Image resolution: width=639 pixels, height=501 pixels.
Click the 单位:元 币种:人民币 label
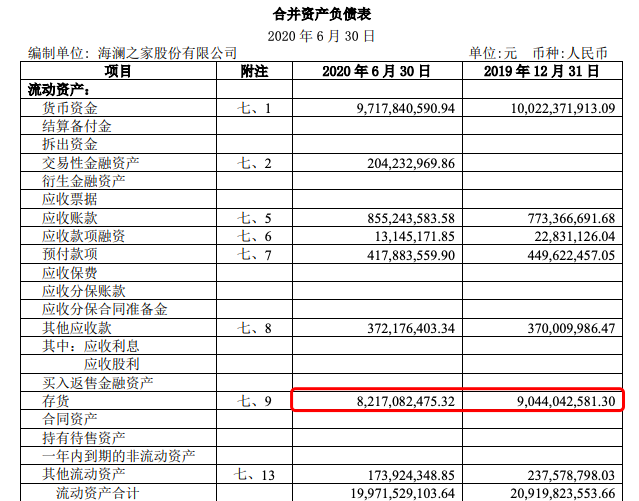(x=538, y=53)
